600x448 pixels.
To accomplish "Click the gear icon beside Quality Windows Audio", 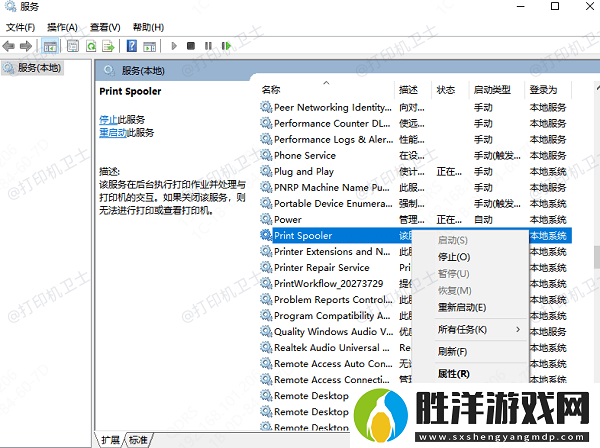I will (x=266, y=331).
